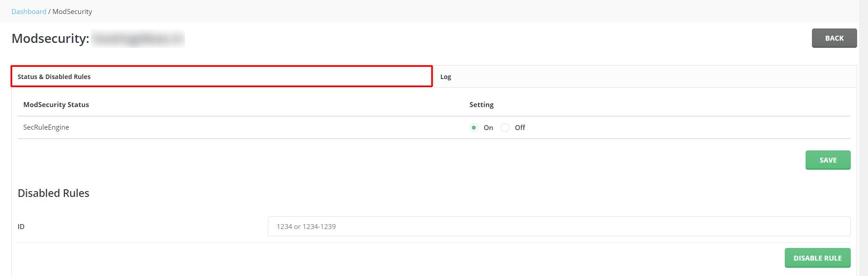Select the On radio for SecRuleEngine
Viewport: 868px width, 276px height.
click(x=474, y=128)
